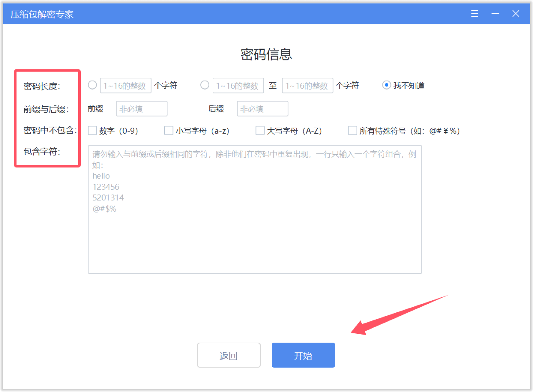Click the 我不知道 label text
Image resolution: width=533 pixels, height=392 pixels.
click(x=409, y=86)
